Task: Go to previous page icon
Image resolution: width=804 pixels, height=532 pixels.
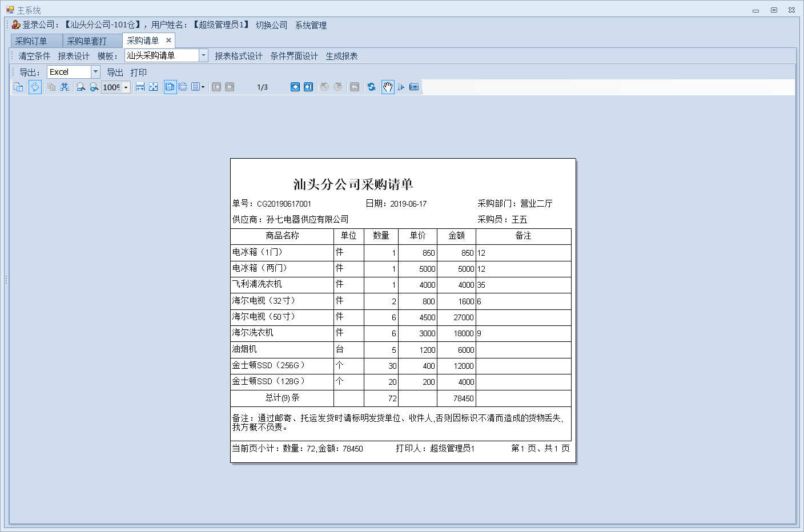Action: (230, 87)
